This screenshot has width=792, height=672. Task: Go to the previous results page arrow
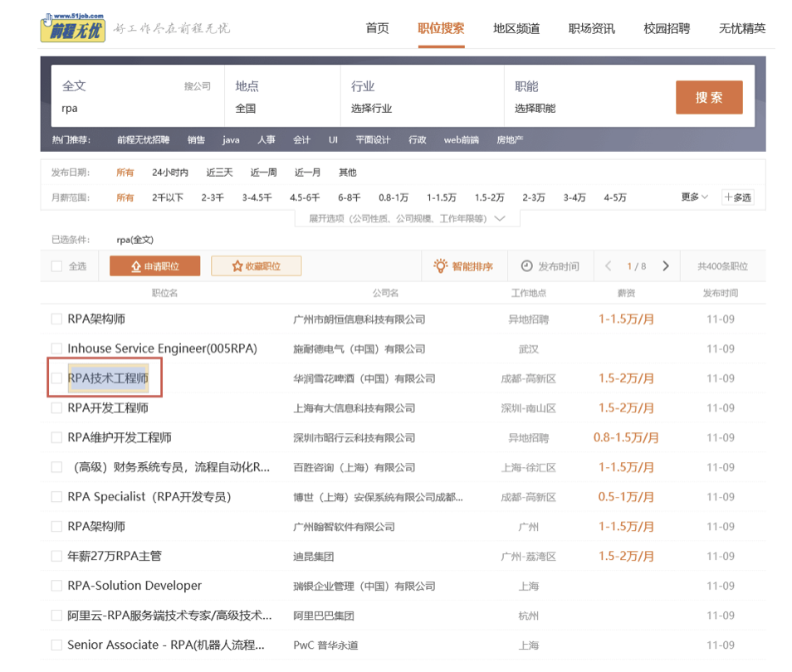coord(609,266)
